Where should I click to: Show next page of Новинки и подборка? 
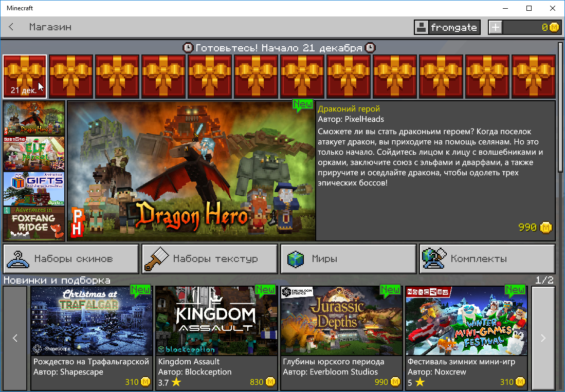click(x=543, y=338)
